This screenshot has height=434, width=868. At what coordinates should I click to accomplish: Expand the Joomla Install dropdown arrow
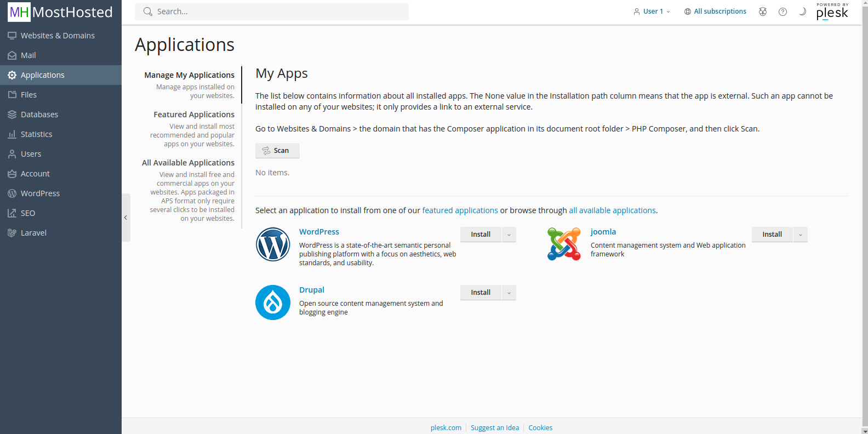[801, 235]
